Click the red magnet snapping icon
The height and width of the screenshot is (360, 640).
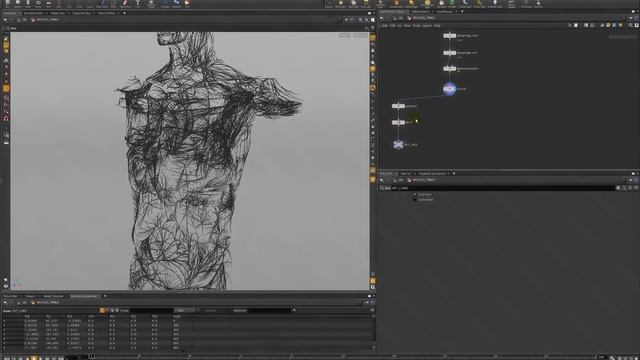point(6,118)
